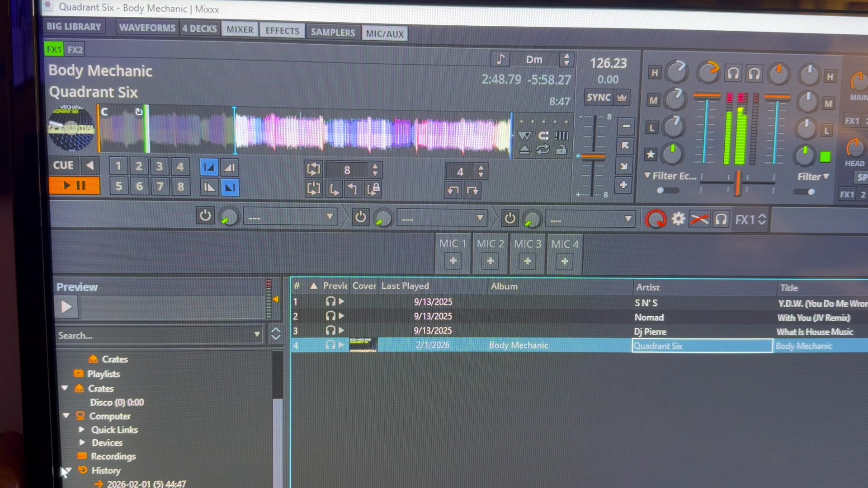The width and height of the screenshot is (868, 488).
Task: Activate the beatloop icon left of loop size 8
Action: [313, 170]
